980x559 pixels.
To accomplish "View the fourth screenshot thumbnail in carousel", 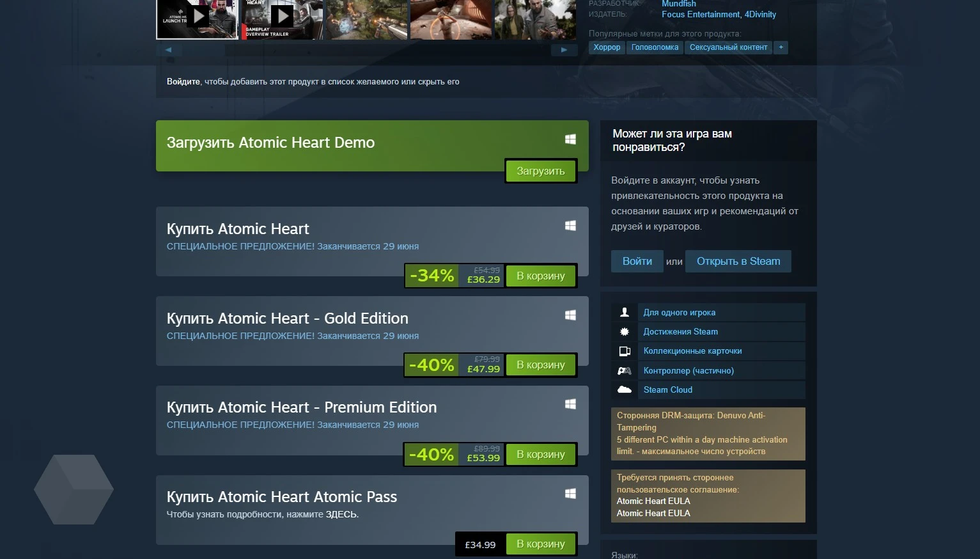I will point(451,19).
